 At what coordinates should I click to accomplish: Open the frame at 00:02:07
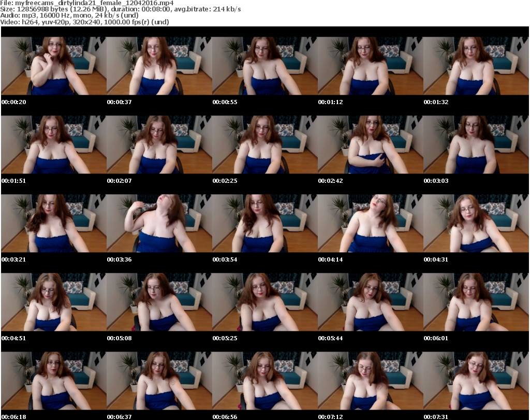[x=159, y=144]
